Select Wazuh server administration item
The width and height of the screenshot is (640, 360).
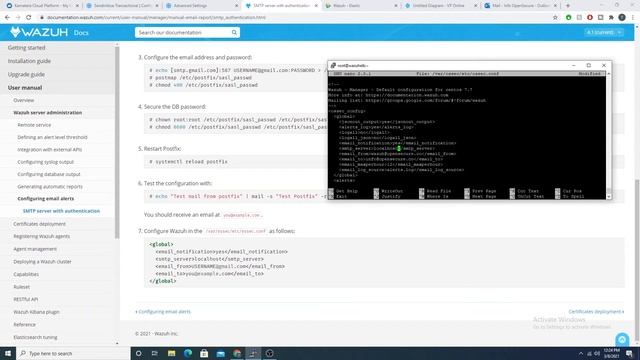click(48, 113)
